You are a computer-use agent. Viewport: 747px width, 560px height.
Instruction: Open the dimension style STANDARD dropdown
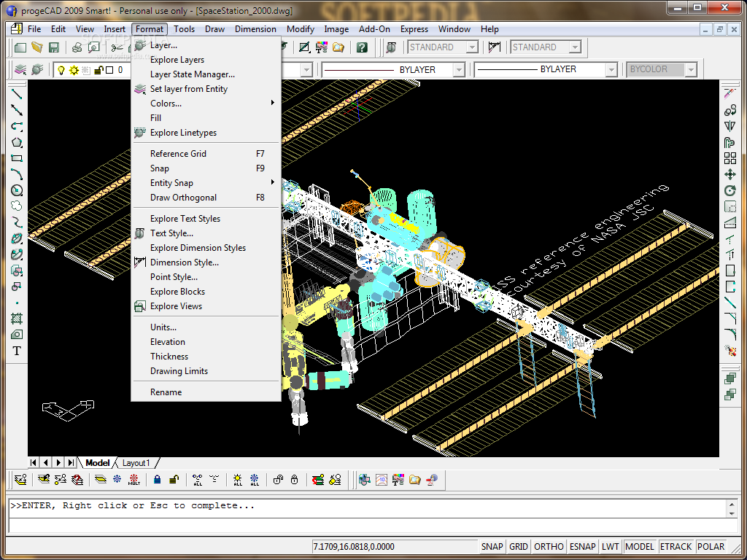(x=575, y=47)
